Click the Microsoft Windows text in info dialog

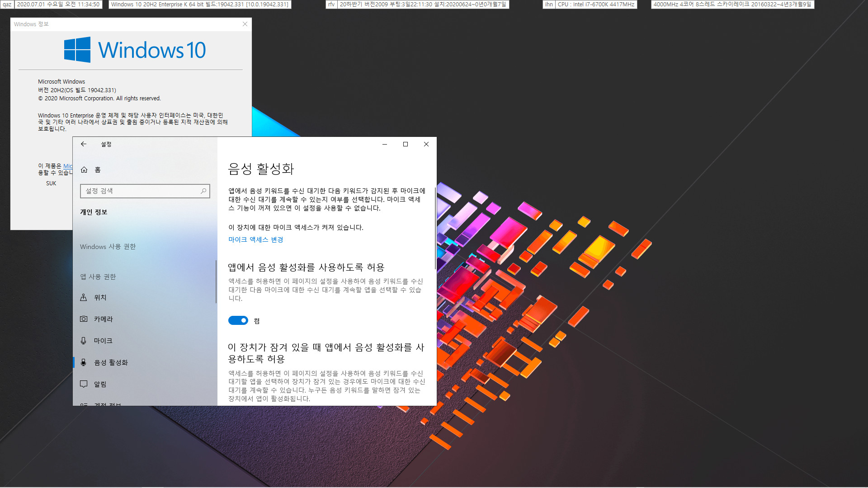(x=61, y=82)
